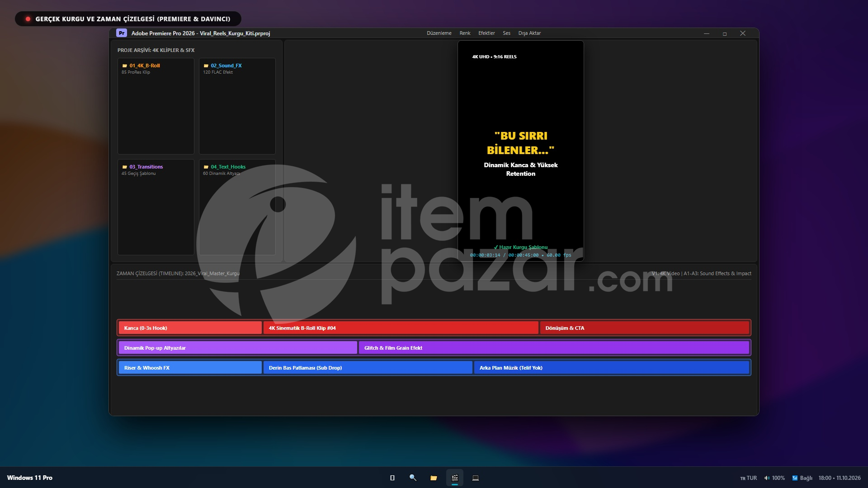The height and width of the screenshot is (488, 868).
Task: Click the vertical Reels preview monitor
Action: pos(520,151)
